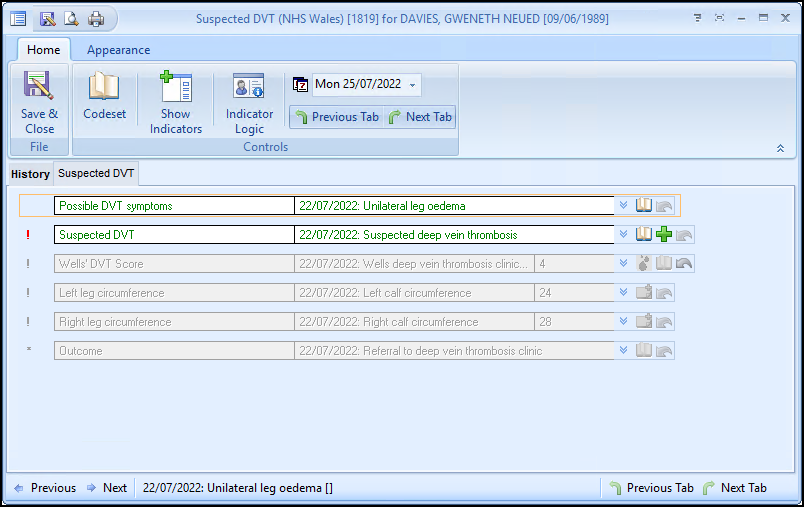Screen dimensions: 804x507
Task: Expand the Outcome row double chevron
Action: point(623,351)
